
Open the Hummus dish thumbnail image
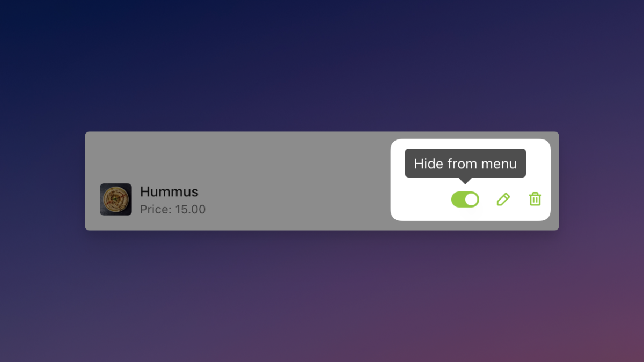point(115,200)
